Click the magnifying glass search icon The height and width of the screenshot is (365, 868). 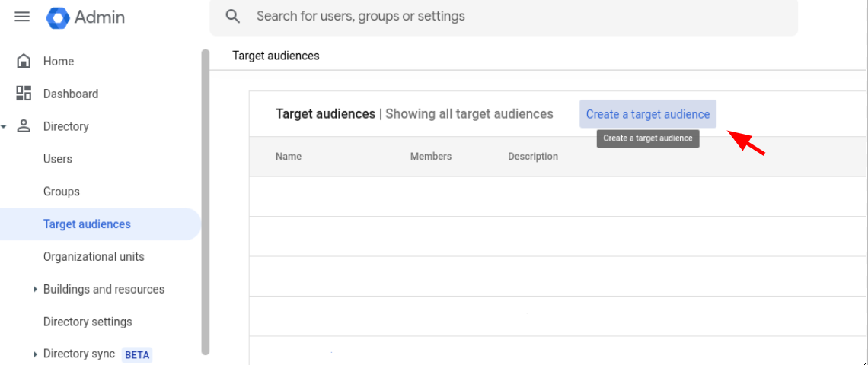point(233,17)
